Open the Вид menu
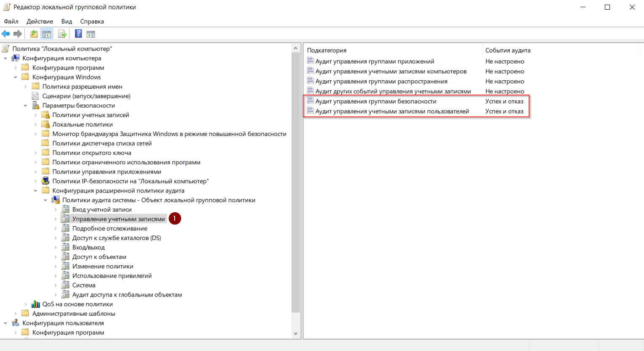Viewport: 644px width, 351px height. (67, 21)
